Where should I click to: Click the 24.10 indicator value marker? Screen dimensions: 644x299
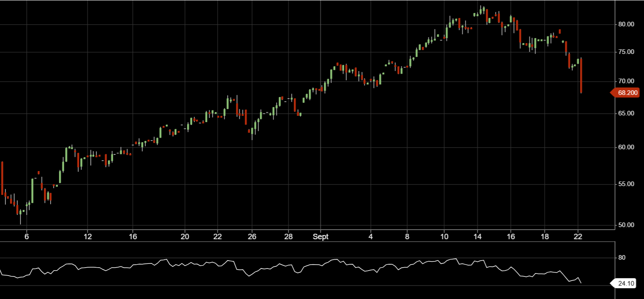point(624,284)
